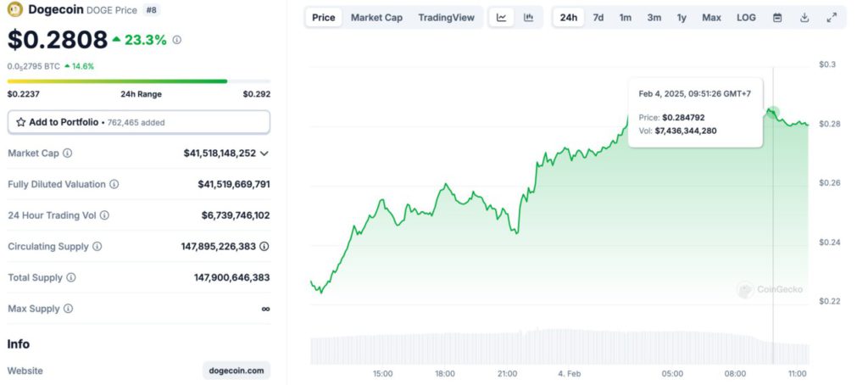Click info icon beside Fully Diluted Valuation
The height and width of the screenshot is (385, 868).
pos(114,184)
